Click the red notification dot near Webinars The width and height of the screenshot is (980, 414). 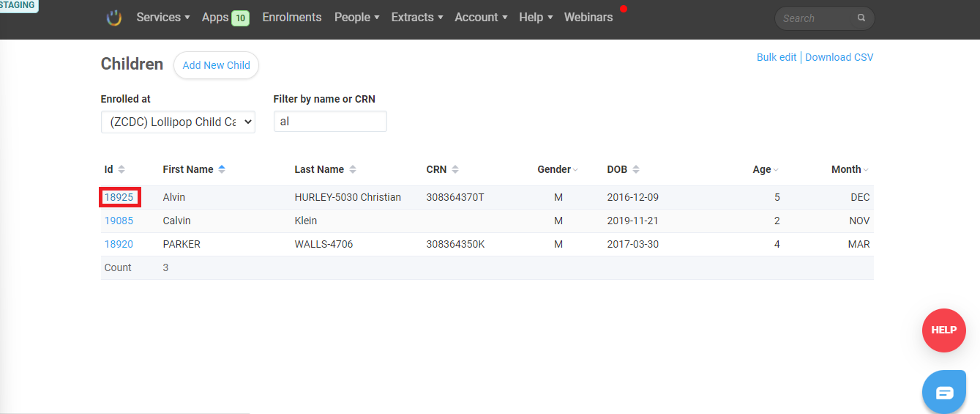(624, 9)
